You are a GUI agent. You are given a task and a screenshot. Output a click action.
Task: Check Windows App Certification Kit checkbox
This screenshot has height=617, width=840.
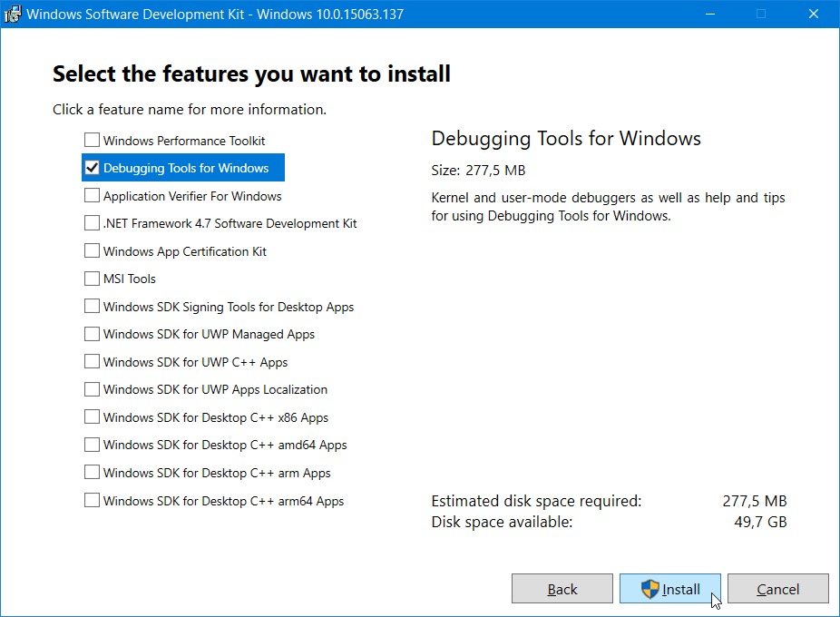[93, 250]
